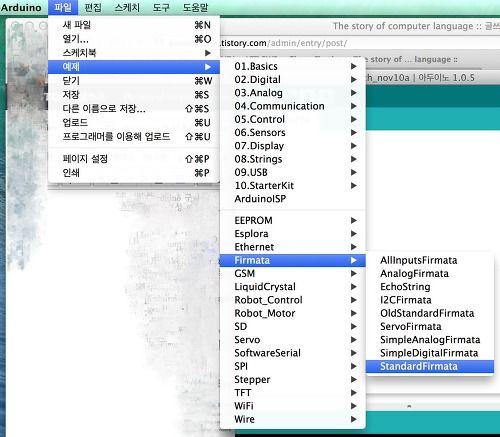This screenshot has height=437, width=500.
Task: Expand the 02.Digital examples
Action: click(x=293, y=80)
